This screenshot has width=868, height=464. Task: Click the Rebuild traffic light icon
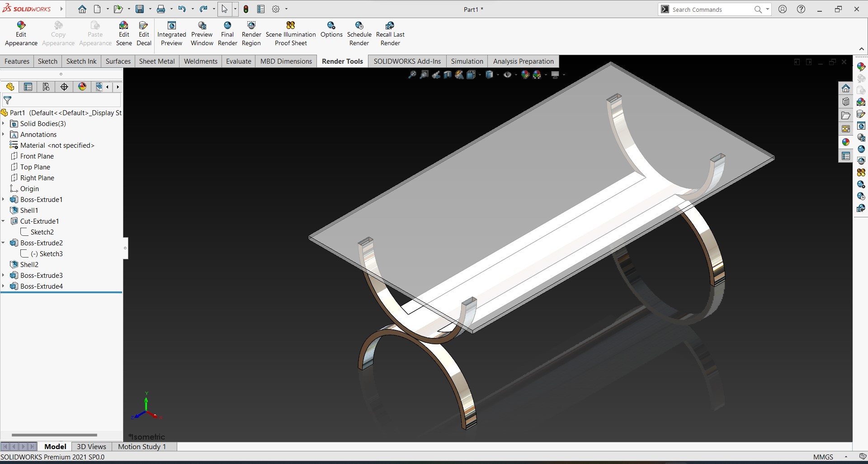(246, 9)
